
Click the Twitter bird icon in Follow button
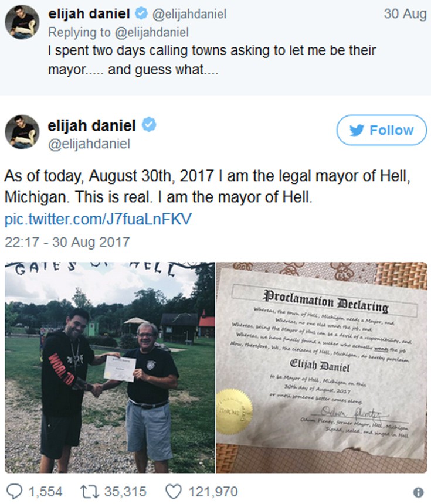[357, 130]
